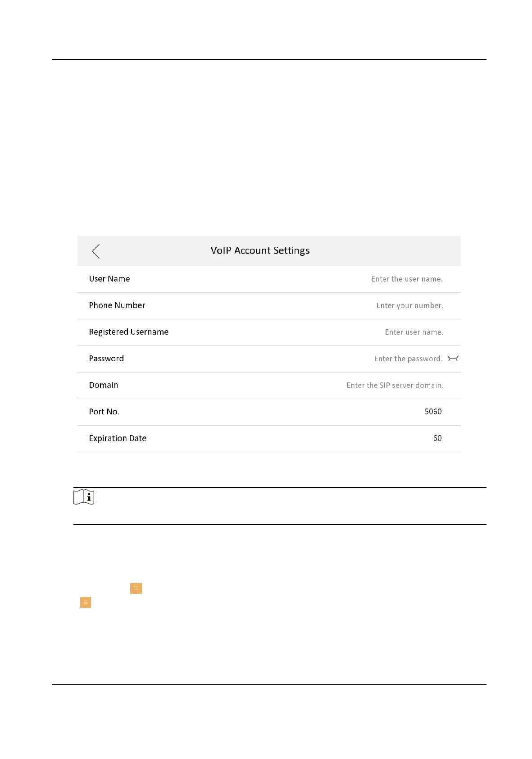Click the Enter the password field
Screen dimensions: 532x759
coord(408,359)
